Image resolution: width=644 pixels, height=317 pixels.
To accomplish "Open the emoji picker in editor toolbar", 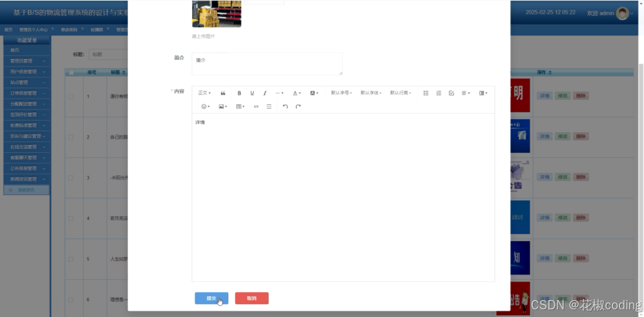I will point(206,107).
